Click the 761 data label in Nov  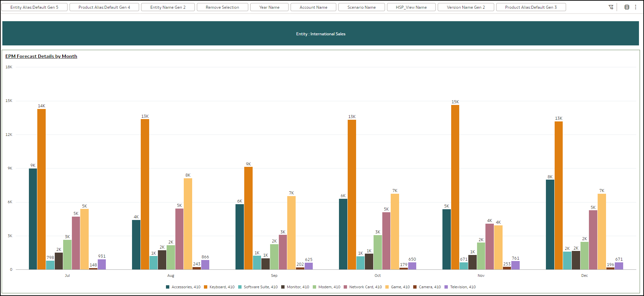515,258
